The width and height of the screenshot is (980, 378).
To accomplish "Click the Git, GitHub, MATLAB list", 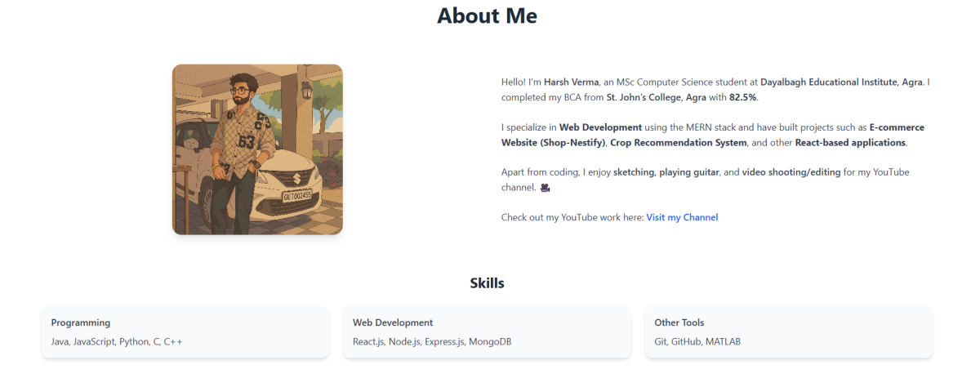I will pyautogui.click(x=697, y=341).
